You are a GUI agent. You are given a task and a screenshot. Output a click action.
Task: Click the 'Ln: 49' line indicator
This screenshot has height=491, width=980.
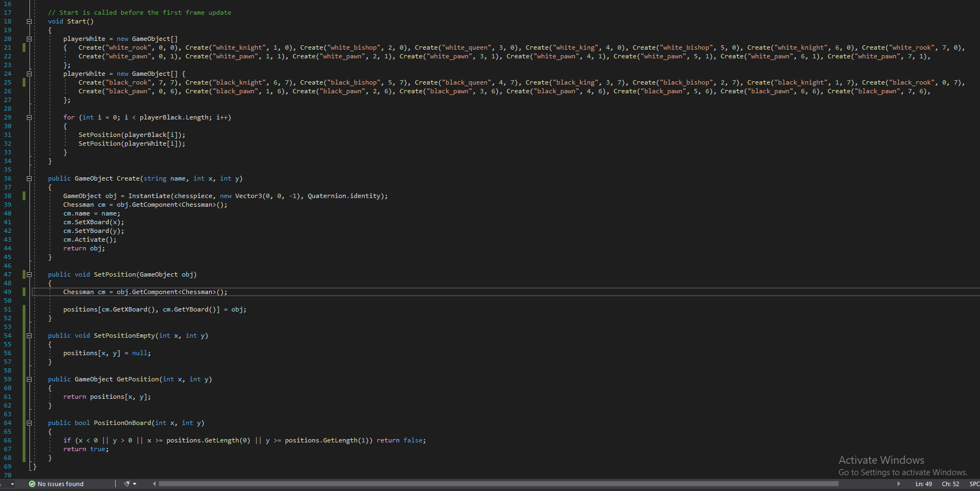pyautogui.click(x=924, y=484)
